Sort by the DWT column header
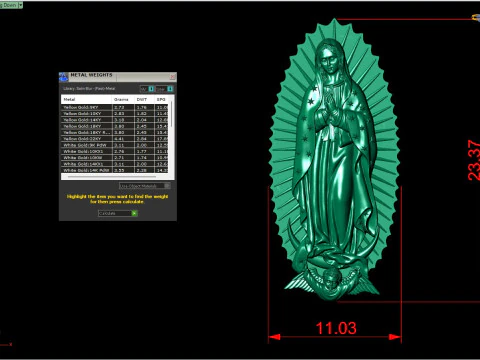 144,99
